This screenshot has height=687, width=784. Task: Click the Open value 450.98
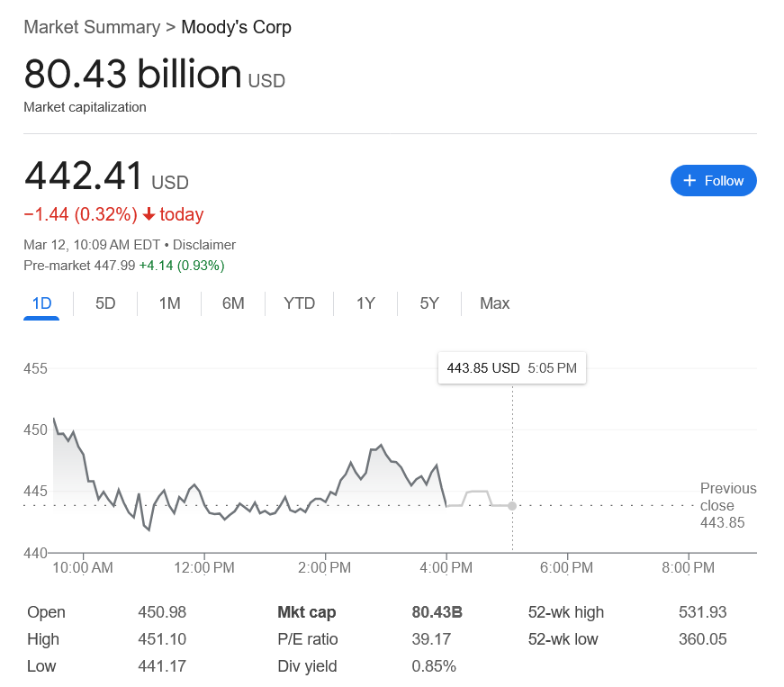coord(162,612)
